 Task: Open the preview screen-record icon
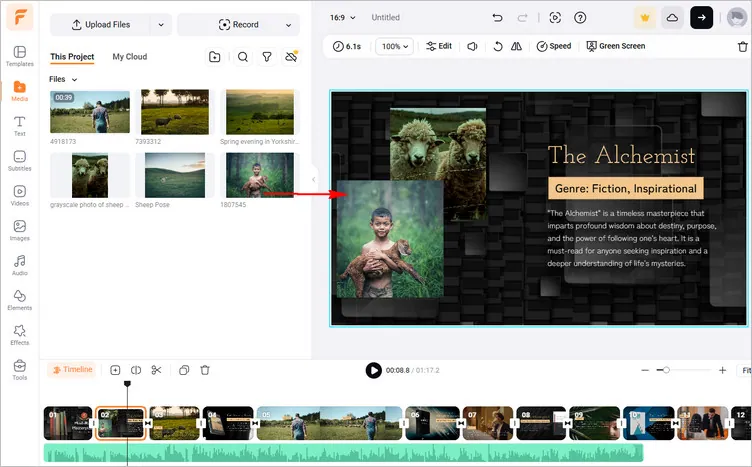pos(555,18)
